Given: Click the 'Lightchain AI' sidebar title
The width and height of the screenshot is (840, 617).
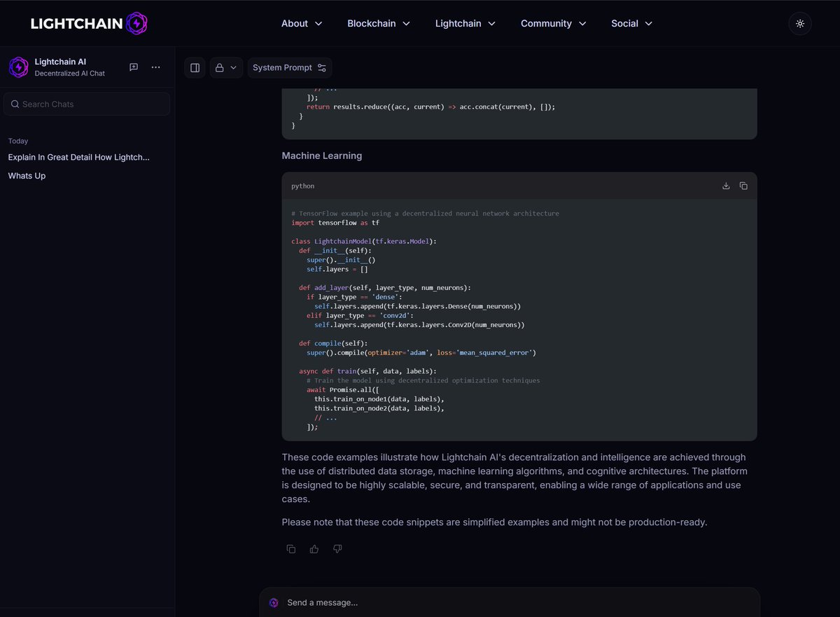Looking at the screenshot, I should (61, 62).
